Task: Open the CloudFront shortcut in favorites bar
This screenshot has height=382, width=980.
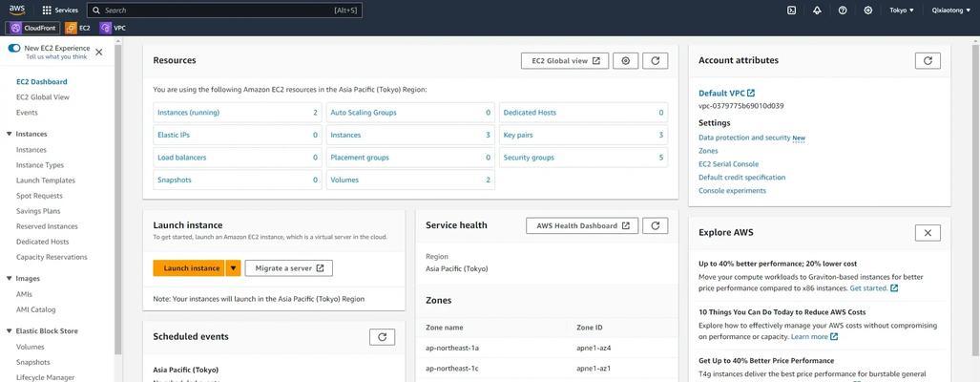Action: [x=33, y=28]
